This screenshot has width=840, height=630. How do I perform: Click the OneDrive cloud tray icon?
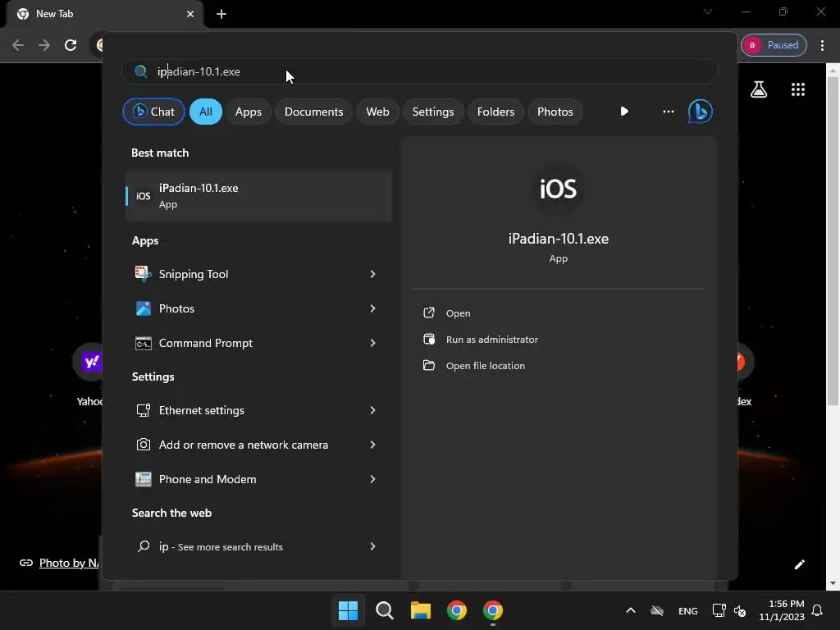(x=657, y=610)
